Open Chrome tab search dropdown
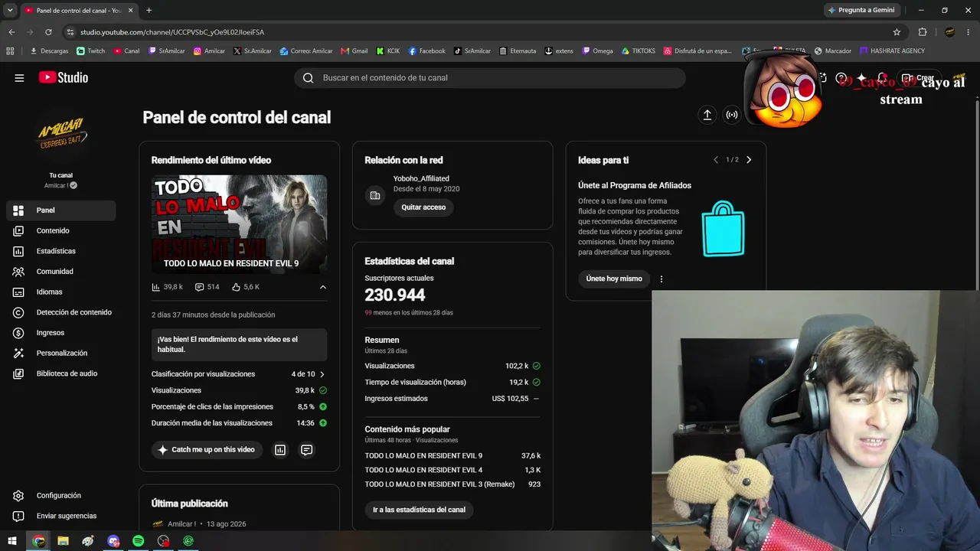 pos(10,10)
